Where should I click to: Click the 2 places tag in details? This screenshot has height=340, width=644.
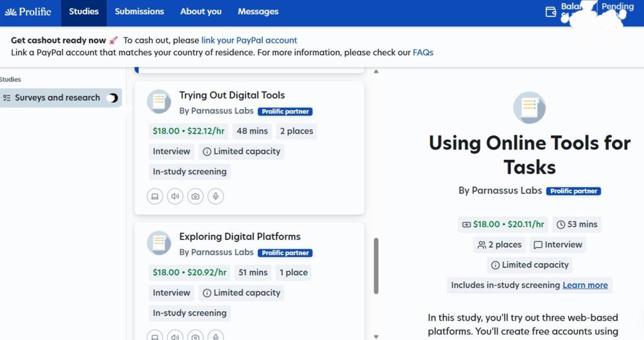(x=499, y=245)
